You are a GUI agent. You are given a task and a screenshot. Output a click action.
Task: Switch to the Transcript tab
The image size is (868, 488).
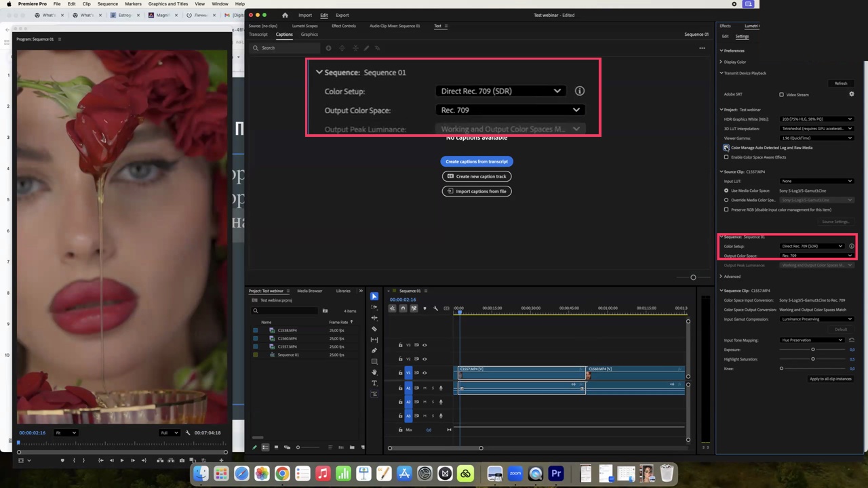point(258,35)
